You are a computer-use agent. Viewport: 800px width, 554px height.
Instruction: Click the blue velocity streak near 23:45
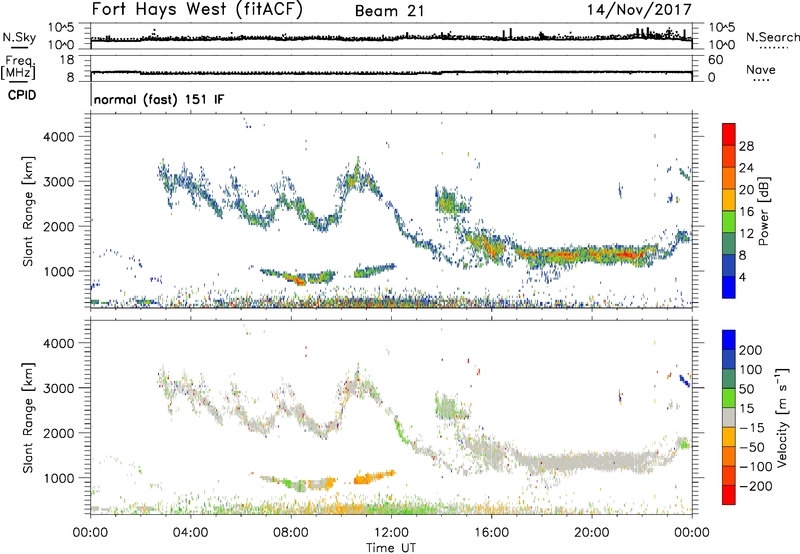[x=684, y=381]
